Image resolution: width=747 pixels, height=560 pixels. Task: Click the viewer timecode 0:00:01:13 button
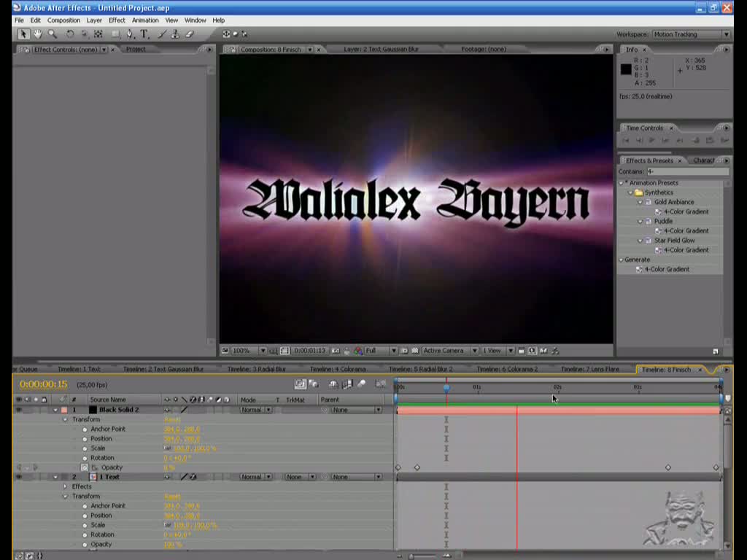tap(309, 351)
